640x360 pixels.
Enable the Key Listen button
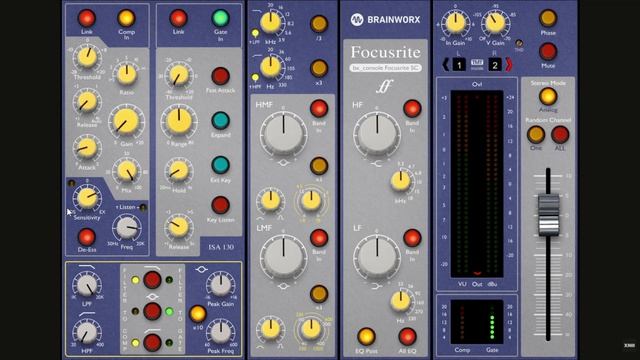click(x=220, y=205)
